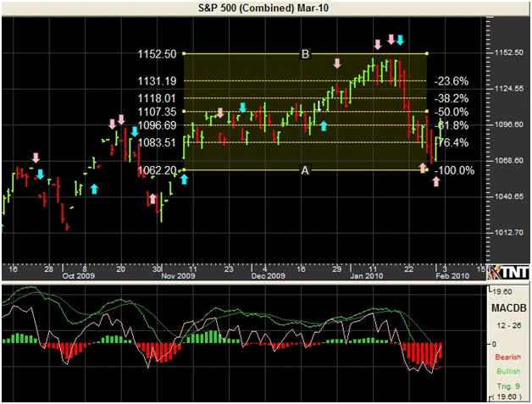Click the 1118.01 Fibonacci price label
532x404 pixels.
coord(157,98)
